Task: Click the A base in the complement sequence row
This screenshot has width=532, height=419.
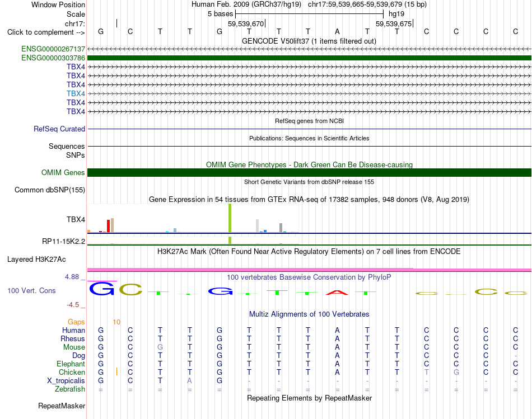Action: [337, 31]
